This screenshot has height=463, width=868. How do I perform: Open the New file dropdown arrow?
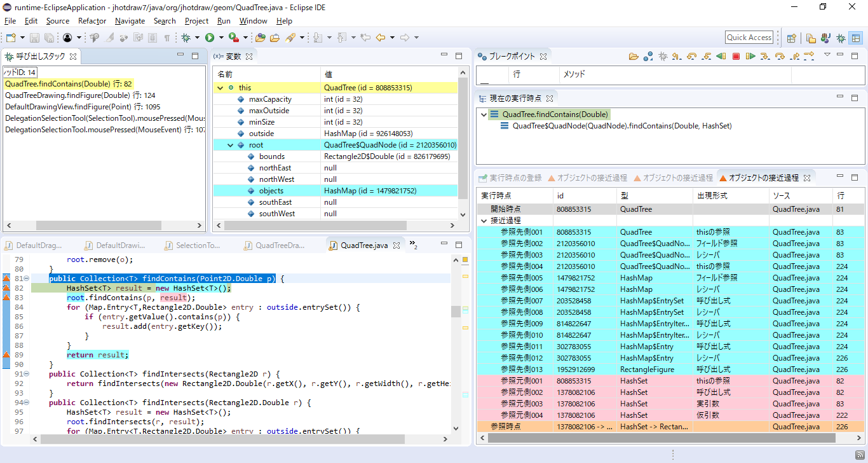click(x=22, y=38)
